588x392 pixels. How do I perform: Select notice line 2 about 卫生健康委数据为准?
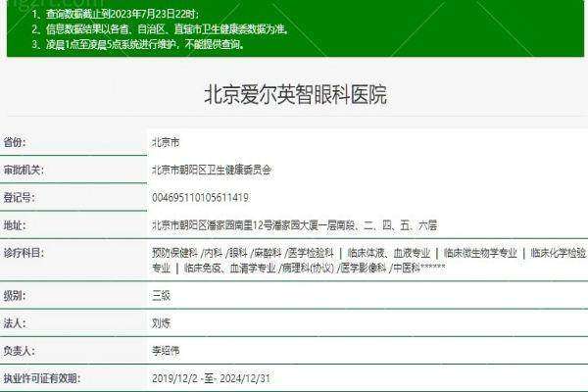pos(161,28)
